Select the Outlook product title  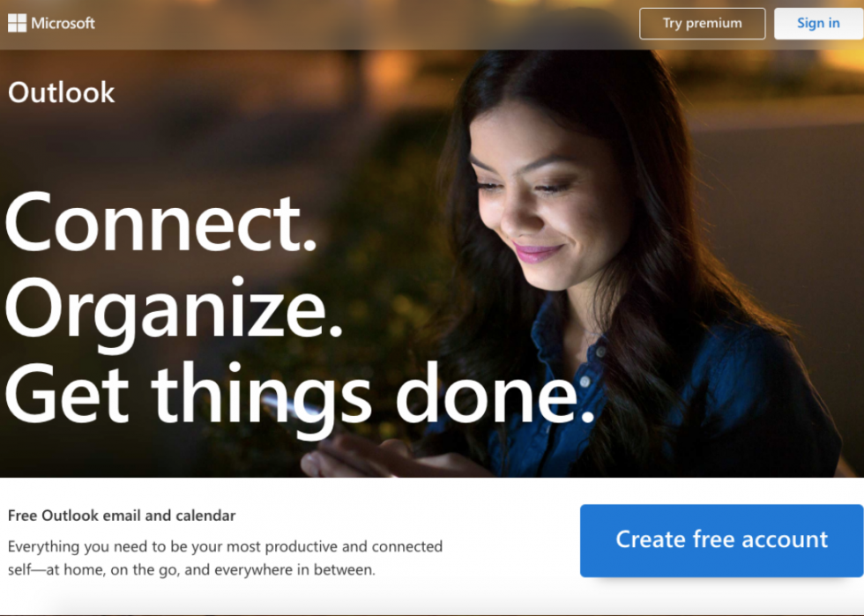[61, 93]
